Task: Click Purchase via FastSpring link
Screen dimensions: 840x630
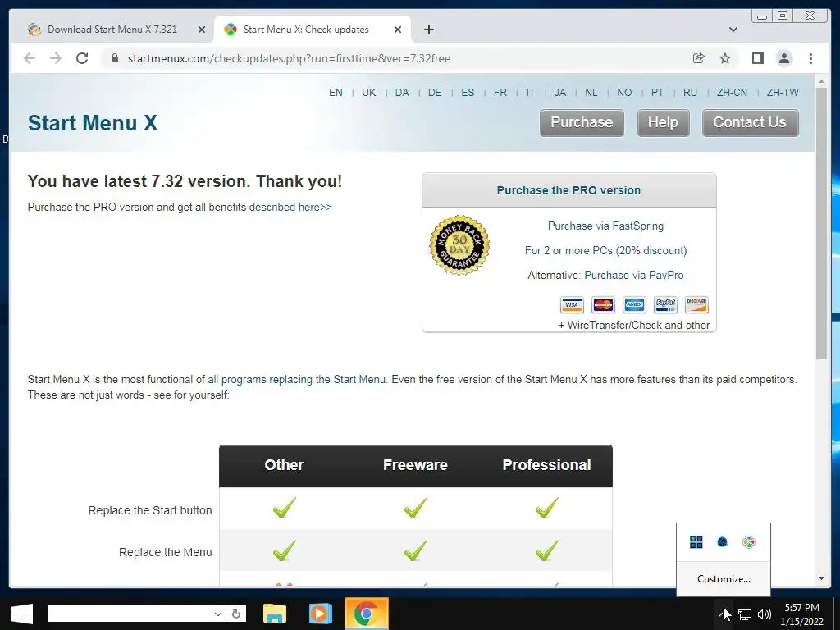Action: [605, 226]
